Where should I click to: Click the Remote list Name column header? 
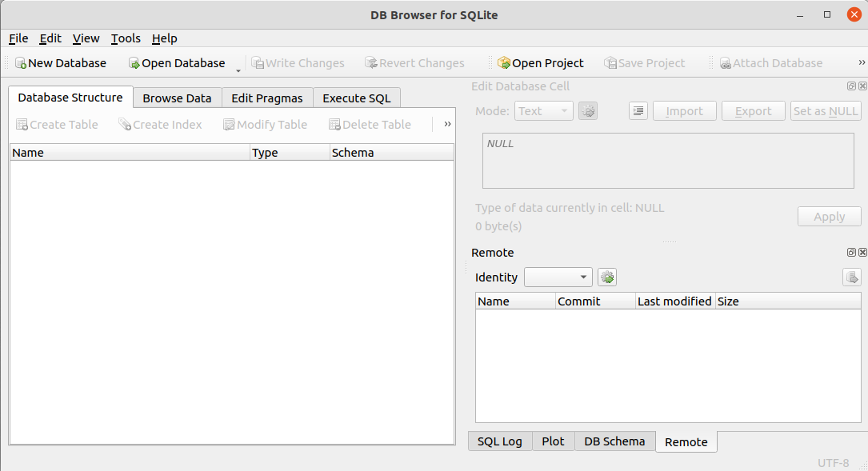515,301
